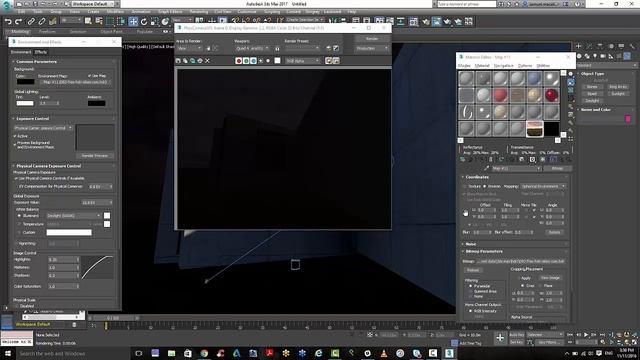Click the Bitmap type button in Material Editor
The height and width of the screenshot is (360, 640).
557,168
